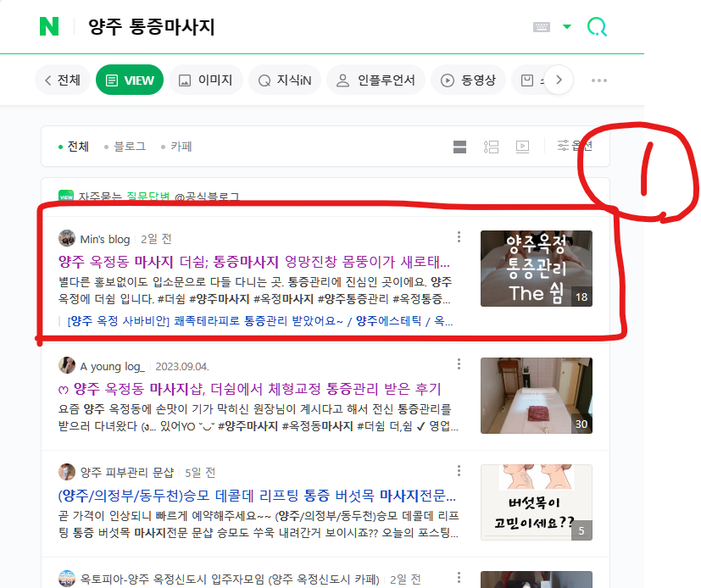Click snippet text 별다른 홍보없이도 입소문으로
This screenshot has width=701, height=588.
(255, 291)
